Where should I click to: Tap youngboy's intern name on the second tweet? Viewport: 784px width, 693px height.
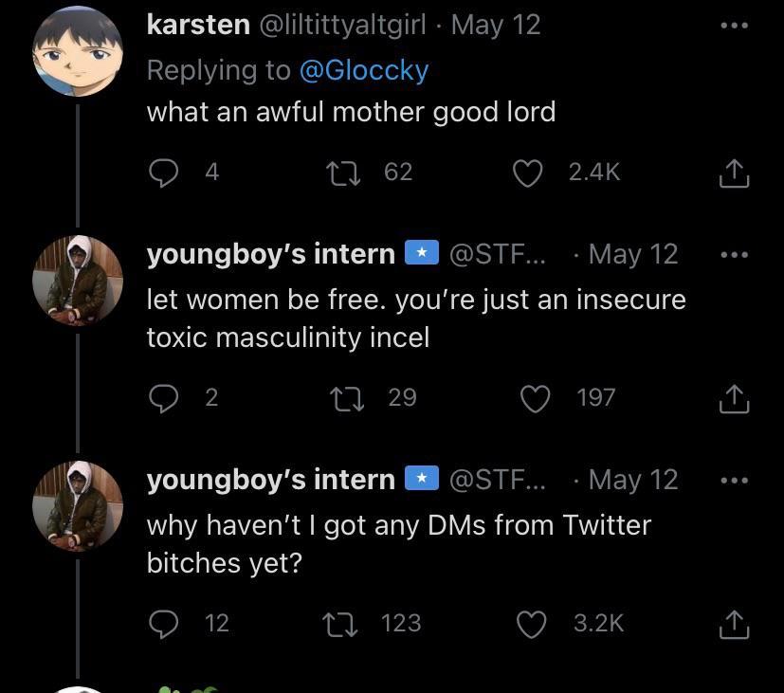(270, 254)
